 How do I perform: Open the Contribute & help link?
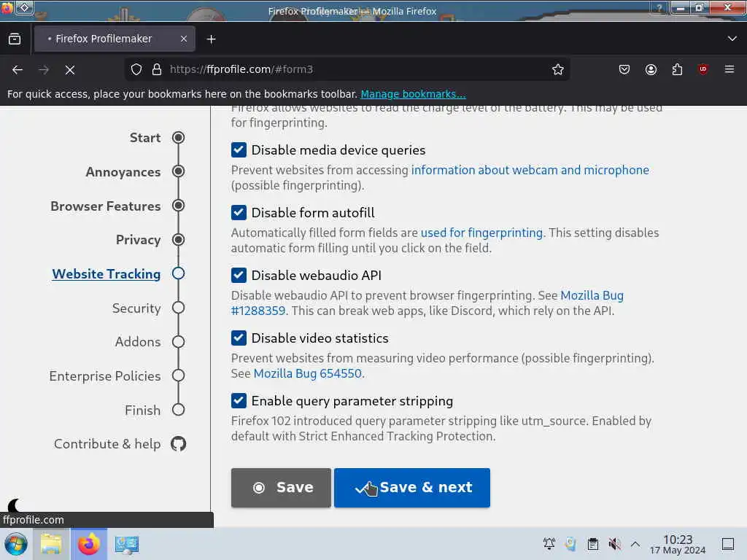(107, 444)
